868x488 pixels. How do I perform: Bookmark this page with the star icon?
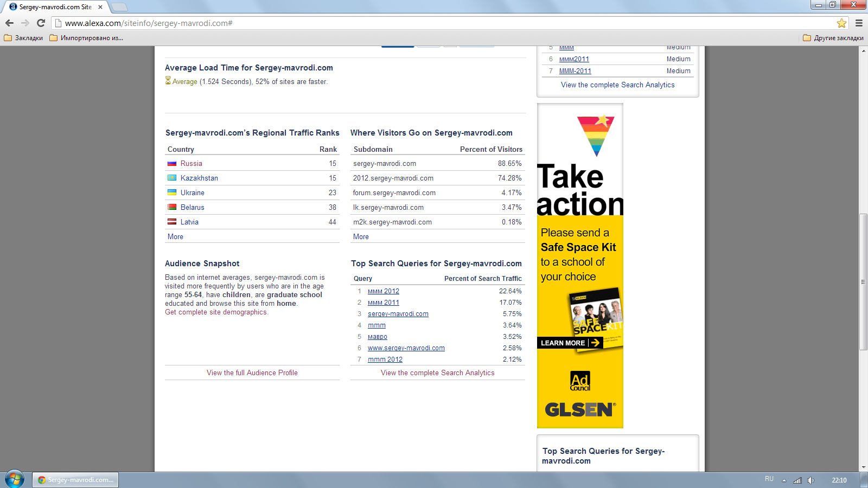point(841,23)
